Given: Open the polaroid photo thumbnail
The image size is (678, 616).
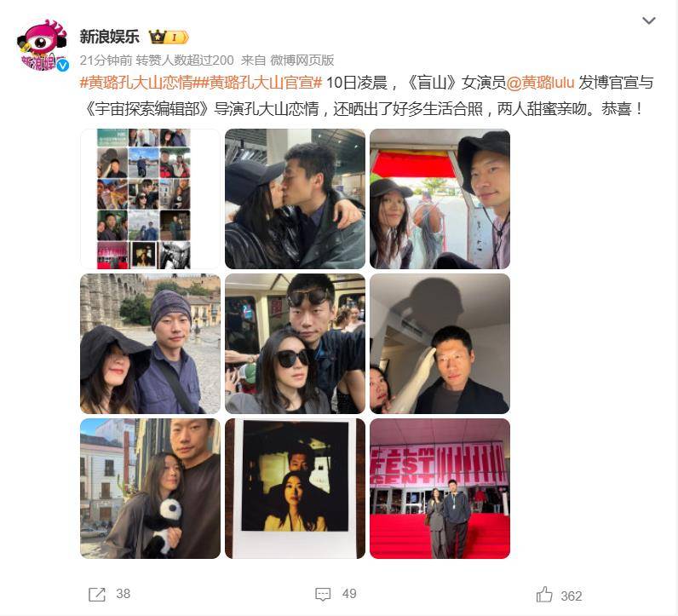Looking at the screenshot, I should [x=295, y=488].
